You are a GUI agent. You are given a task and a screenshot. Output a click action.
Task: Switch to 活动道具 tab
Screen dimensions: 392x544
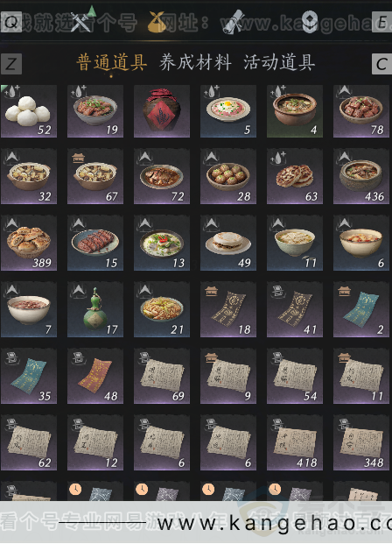pos(279,63)
